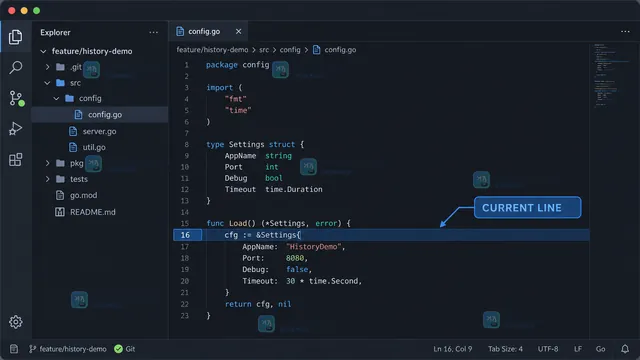
Task: Click the notifications bell in the status bar
Action: tap(625, 349)
